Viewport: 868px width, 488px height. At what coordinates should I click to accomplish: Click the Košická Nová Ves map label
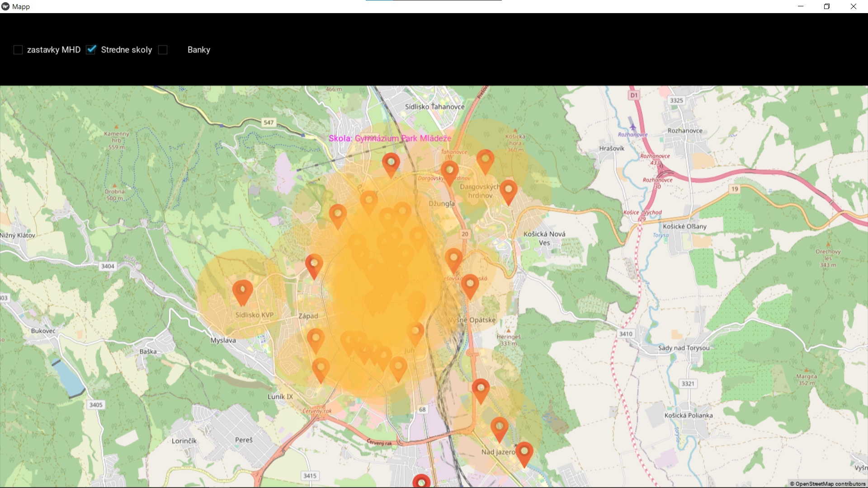(x=544, y=238)
